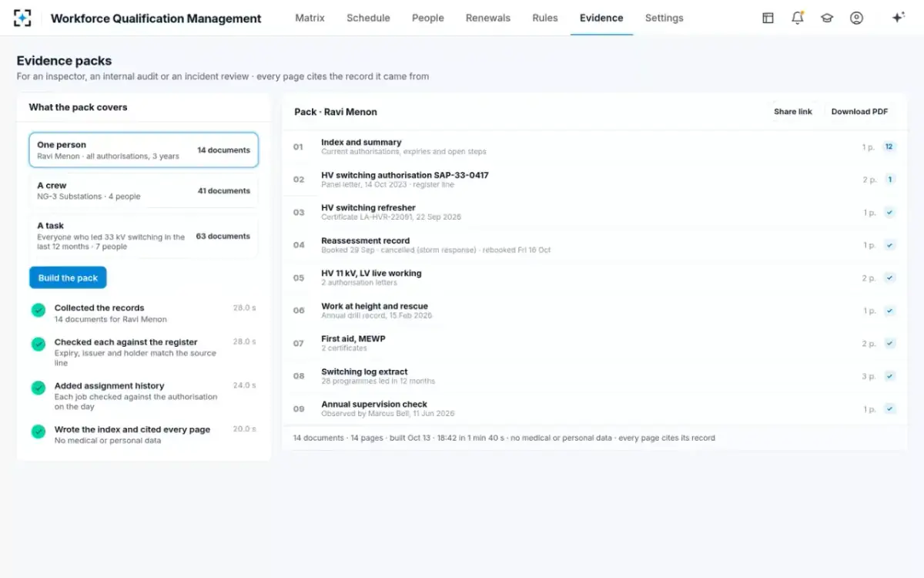Click the Build the pack button
The height and width of the screenshot is (578, 924).
tap(68, 277)
